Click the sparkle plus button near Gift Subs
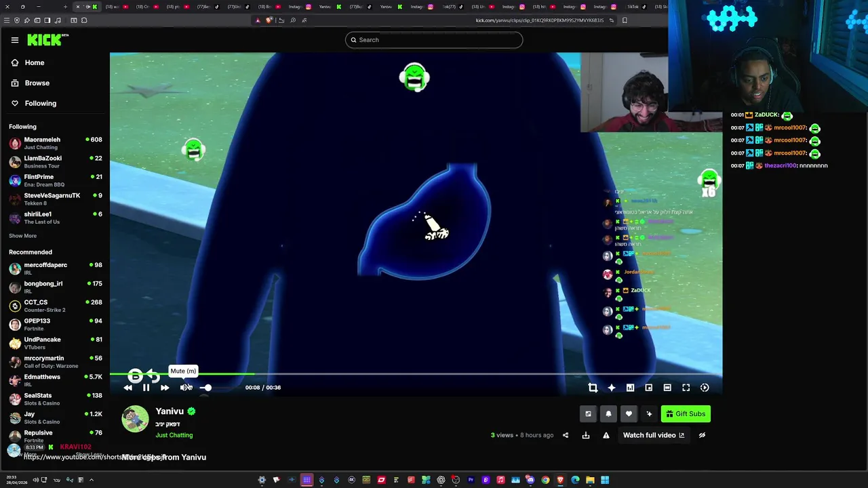Image resolution: width=868 pixels, height=488 pixels. (x=649, y=414)
